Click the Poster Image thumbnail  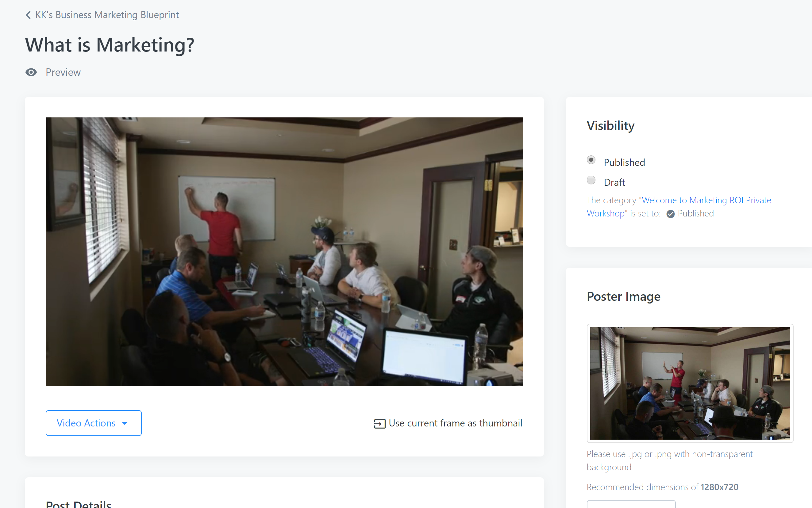(690, 383)
